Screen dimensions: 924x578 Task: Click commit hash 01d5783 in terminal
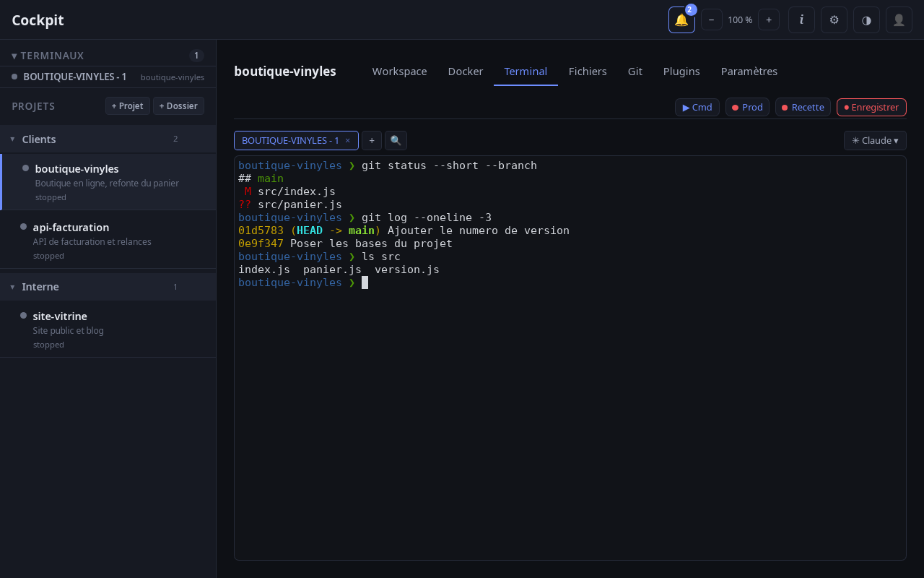pyautogui.click(x=261, y=230)
